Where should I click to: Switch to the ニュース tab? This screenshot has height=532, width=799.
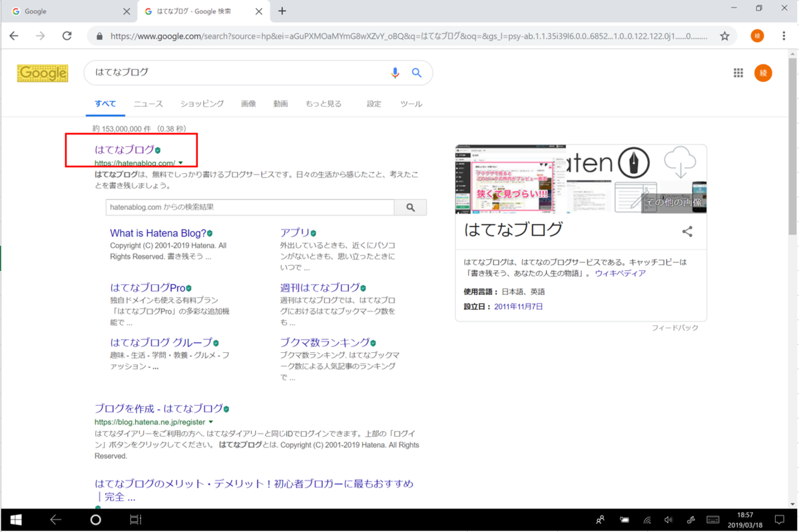[148, 104]
